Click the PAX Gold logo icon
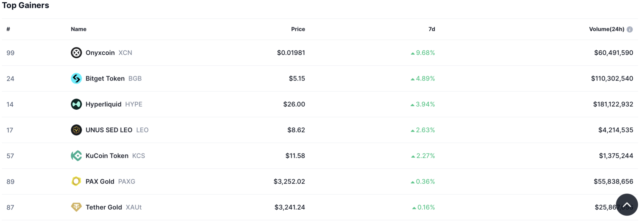This screenshot has width=644, height=224. tap(76, 181)
